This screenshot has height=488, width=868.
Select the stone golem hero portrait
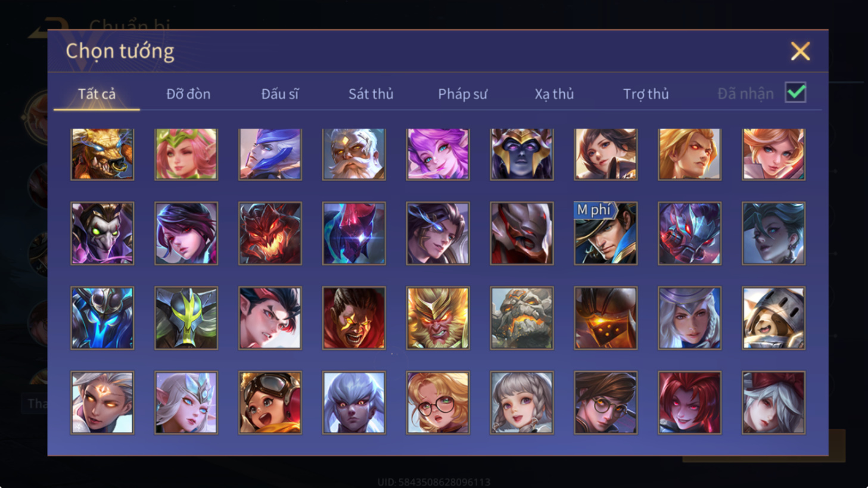522,318
